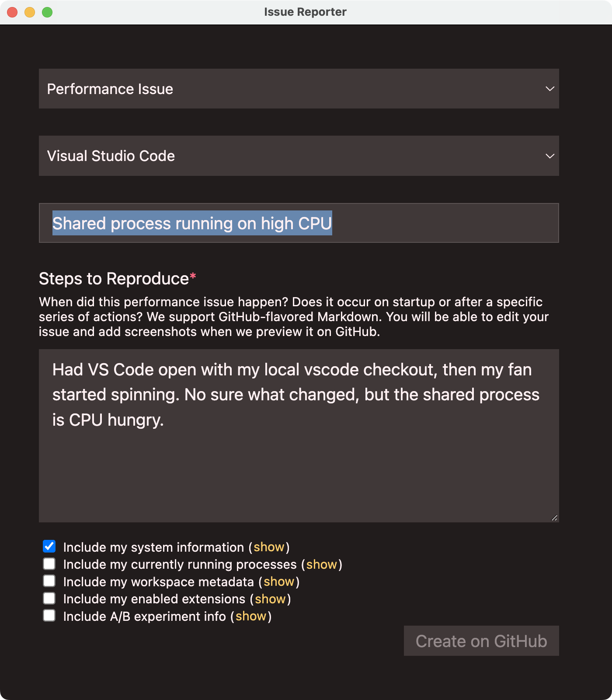
Task: Minimize the Issue Reporter window
Action: pos(29,12)
